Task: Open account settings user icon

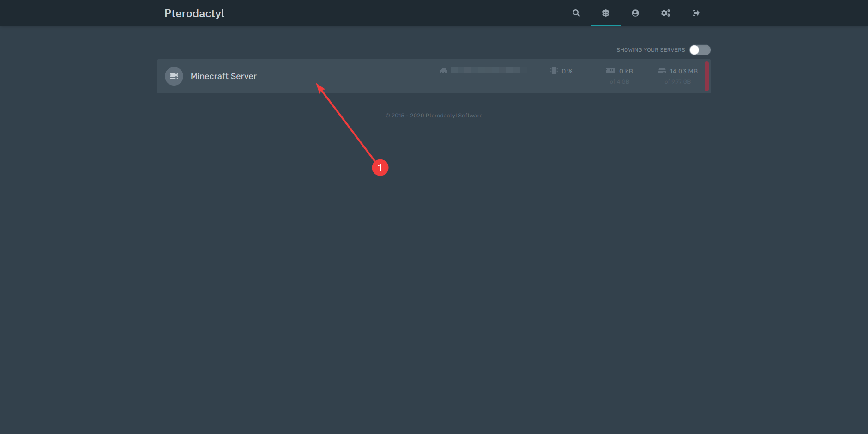Action: 635,13
